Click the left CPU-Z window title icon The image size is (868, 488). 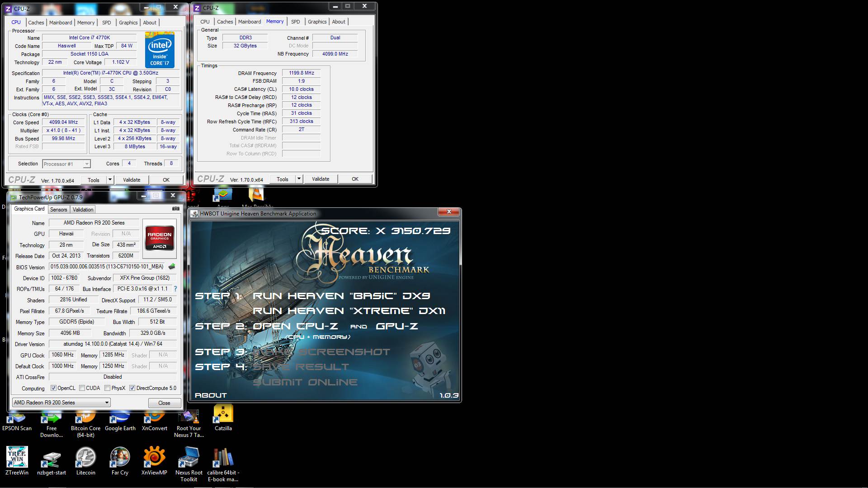(8, 9)
